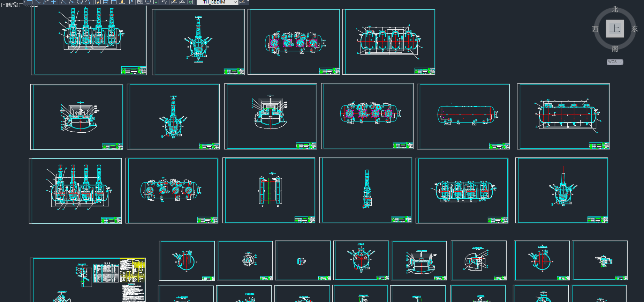Click the Inspection dimension icon with green check

click(156, 2)
